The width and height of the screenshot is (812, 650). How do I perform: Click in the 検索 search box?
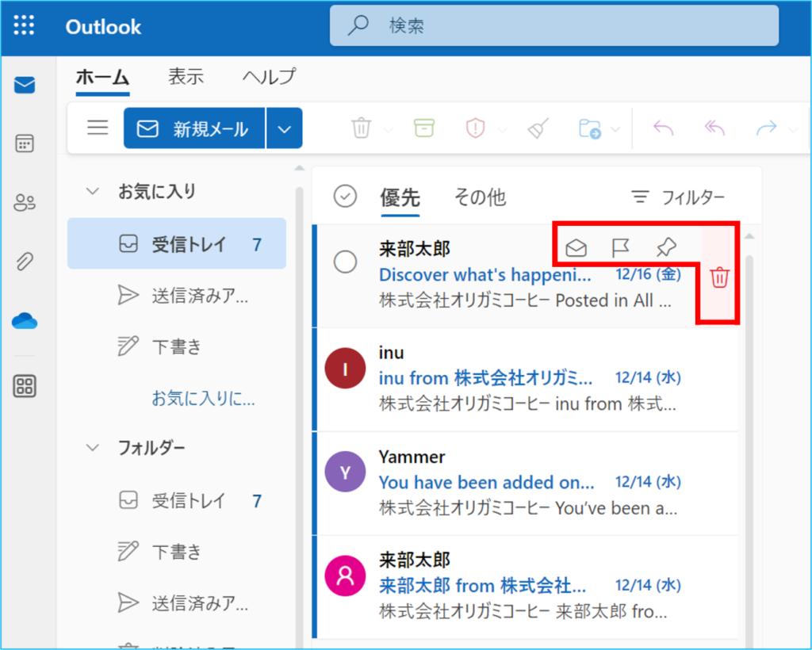pos(555,26)
